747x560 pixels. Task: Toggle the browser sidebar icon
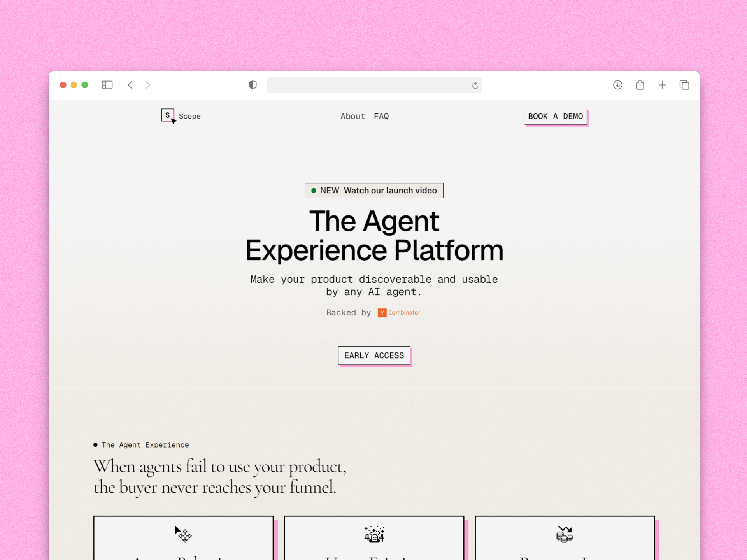tap(107, 85)
